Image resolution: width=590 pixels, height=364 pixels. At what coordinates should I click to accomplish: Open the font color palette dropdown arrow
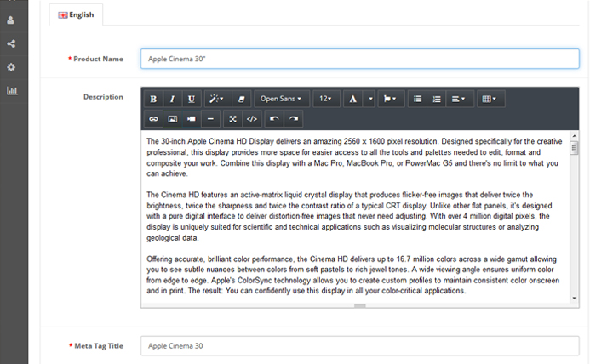click(370, 99)
